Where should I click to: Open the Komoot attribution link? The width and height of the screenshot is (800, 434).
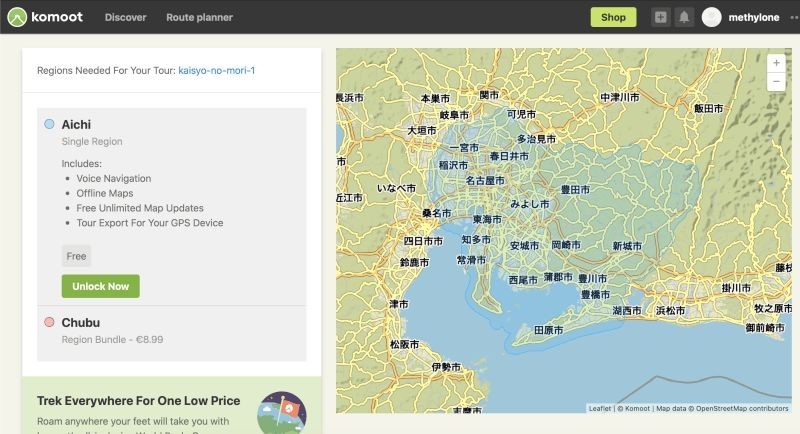(637, 409)
